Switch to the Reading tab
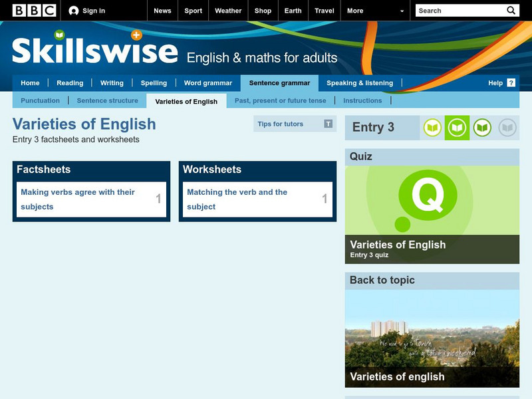The width and height of the screenshot is (532, 399). point(70,83)
